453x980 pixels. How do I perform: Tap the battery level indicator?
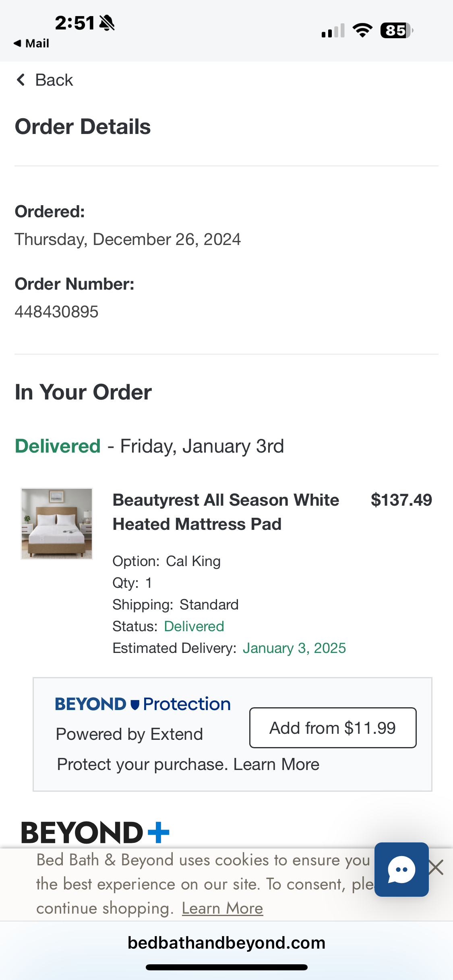397,30
